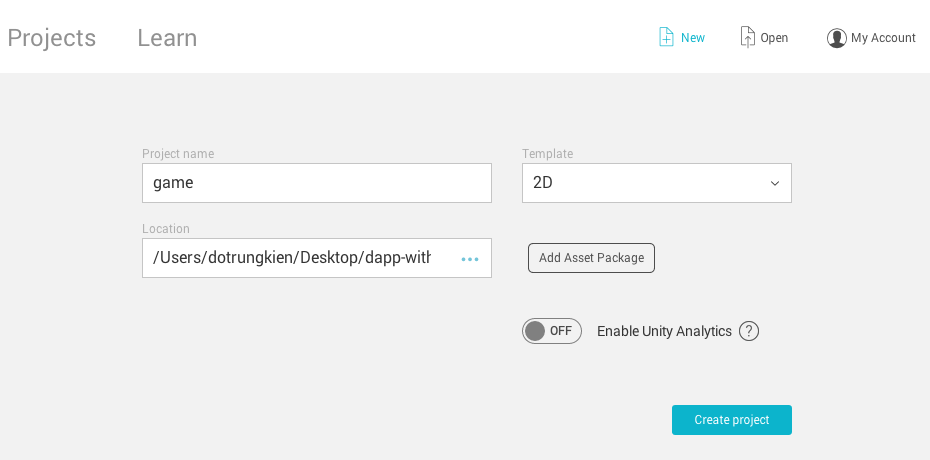
Task: Switch to the Projects tab
Action: coord(52,38)
